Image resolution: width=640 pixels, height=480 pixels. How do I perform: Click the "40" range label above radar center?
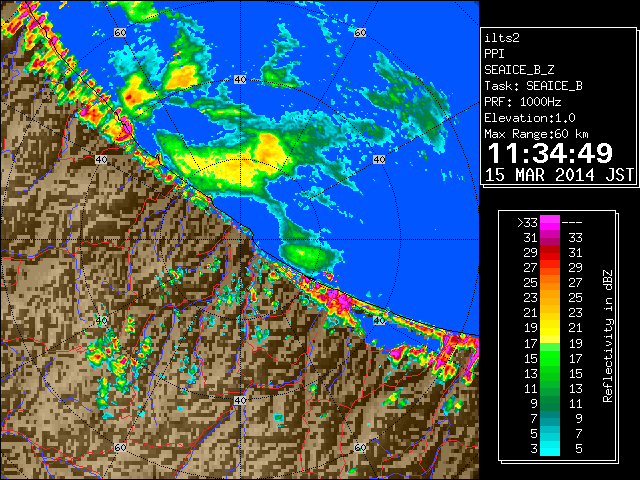(x=240, y=80)
